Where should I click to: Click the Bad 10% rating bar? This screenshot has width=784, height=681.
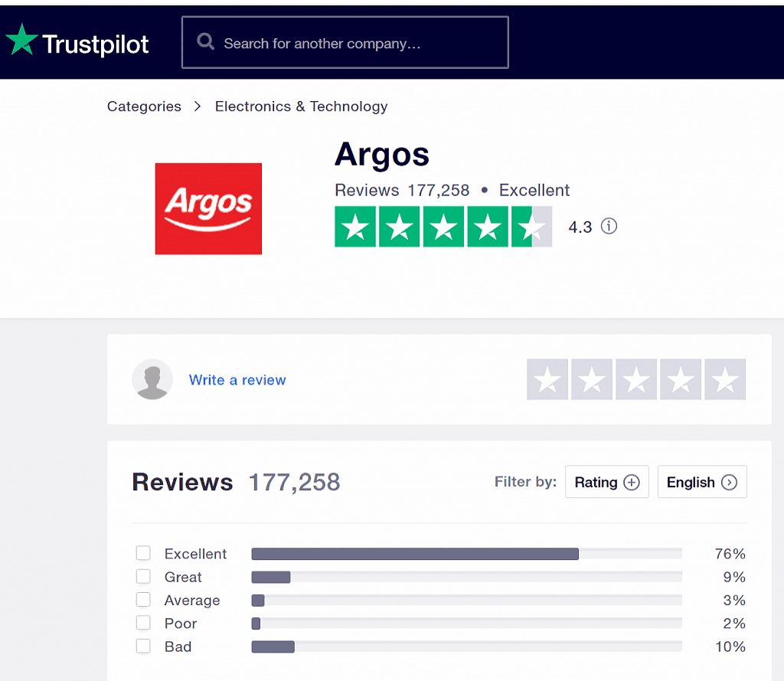pos(466,647)
